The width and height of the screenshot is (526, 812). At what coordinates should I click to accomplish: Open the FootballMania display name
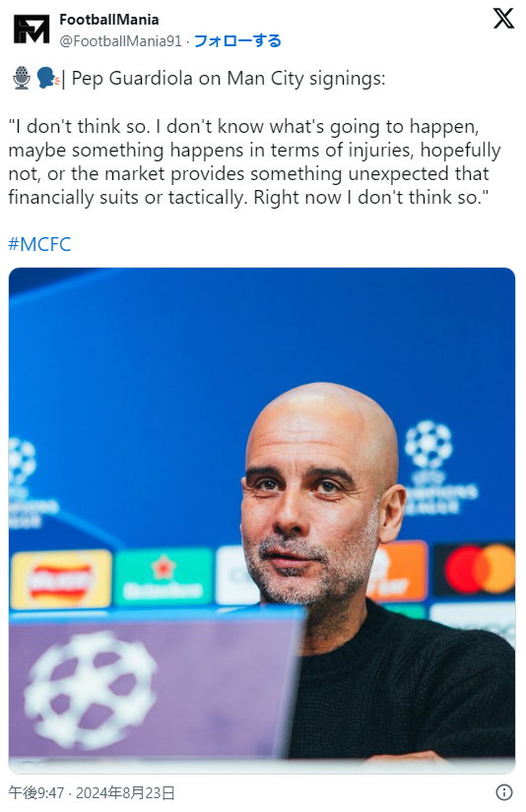[x=108, y=20]
